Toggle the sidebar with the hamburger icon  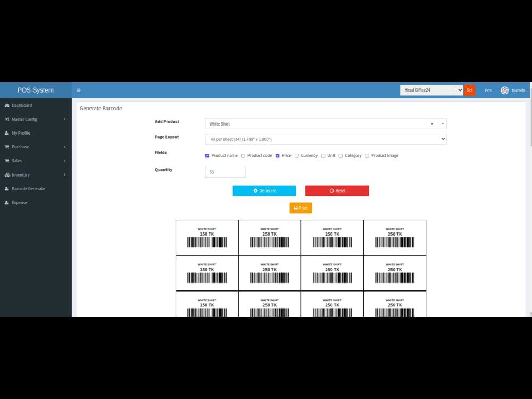point(78,90)
